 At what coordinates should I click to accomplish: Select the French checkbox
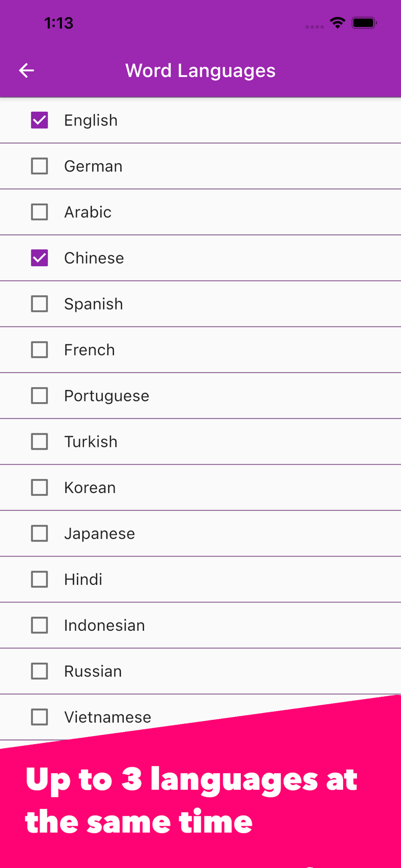[x=39, y=350]
